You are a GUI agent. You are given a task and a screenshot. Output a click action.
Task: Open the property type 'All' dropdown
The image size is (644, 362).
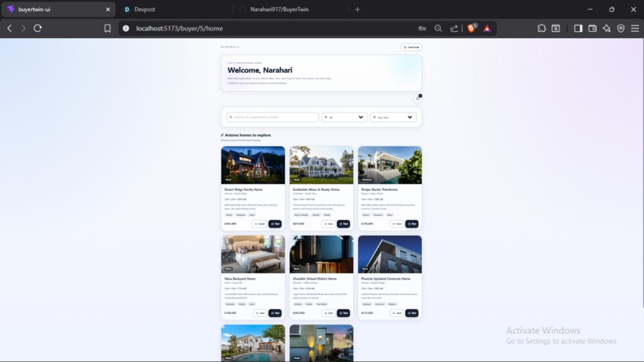click(344, 117)
